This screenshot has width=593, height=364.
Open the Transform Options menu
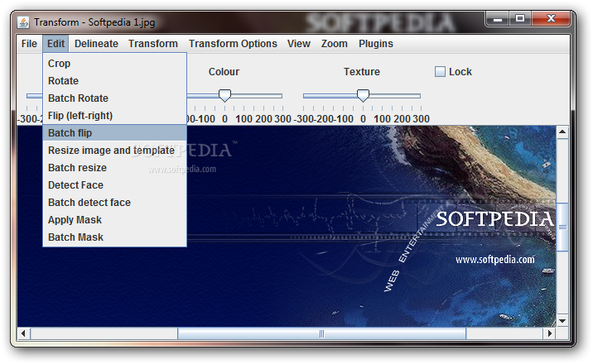pos(233,44)
